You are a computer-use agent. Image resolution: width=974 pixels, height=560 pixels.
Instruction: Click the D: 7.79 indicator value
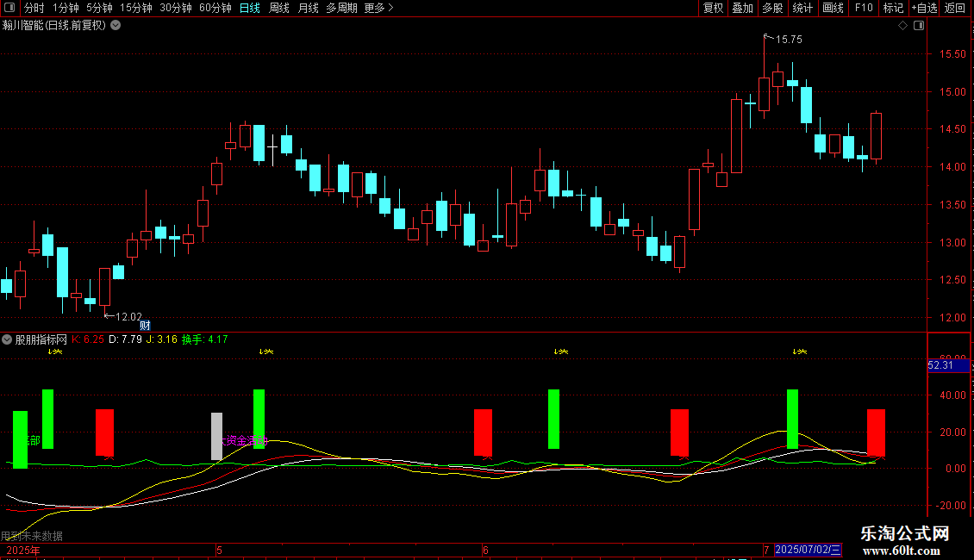pos(125,339)
